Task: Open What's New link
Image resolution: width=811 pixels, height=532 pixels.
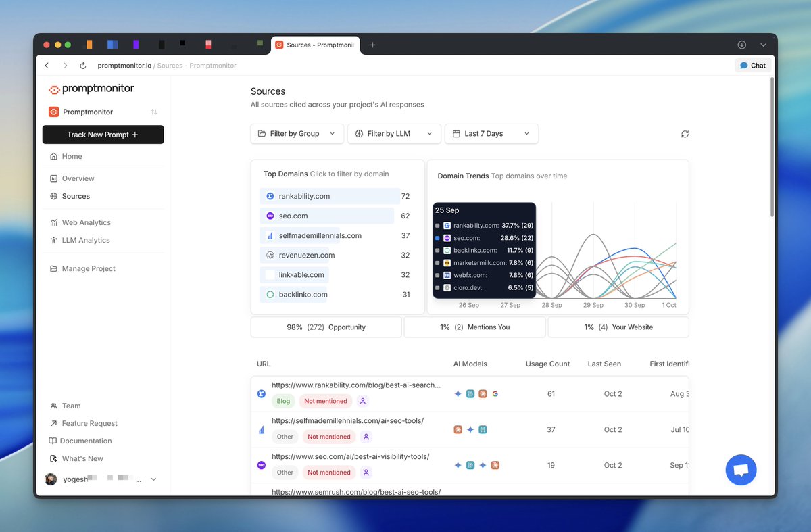Action: coord(76,458)
